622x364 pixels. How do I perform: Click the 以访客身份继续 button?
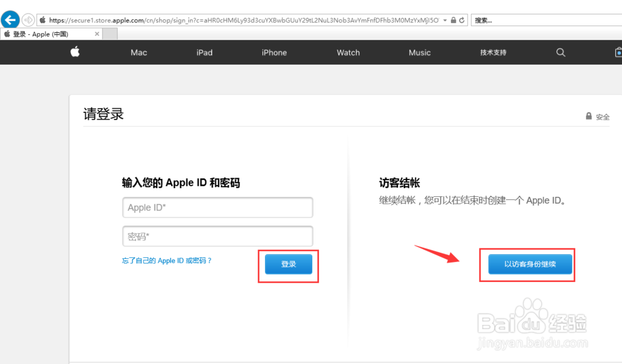tap(530, 264)
